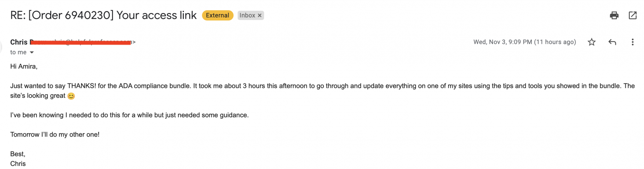This screenshot has width=644, height=169.
Task: Click the smiling emoji in the message
Action: click(x=71, y=96)
